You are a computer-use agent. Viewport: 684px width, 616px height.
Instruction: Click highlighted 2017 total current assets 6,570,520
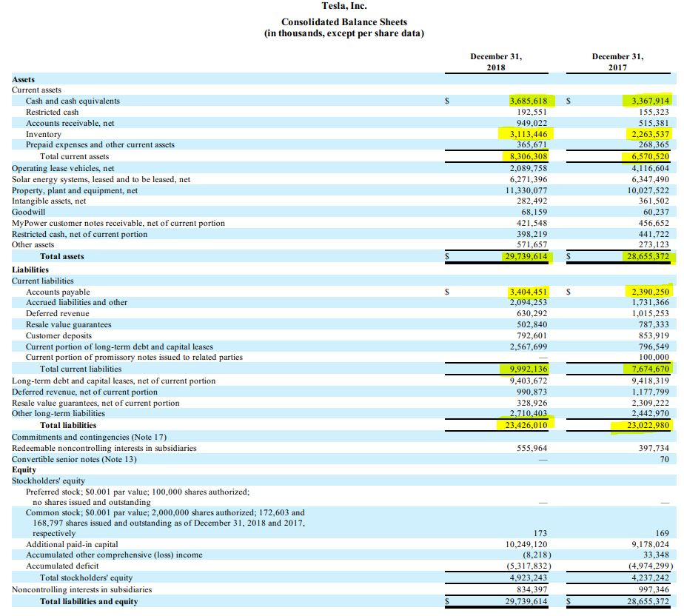tap(648, 156)
